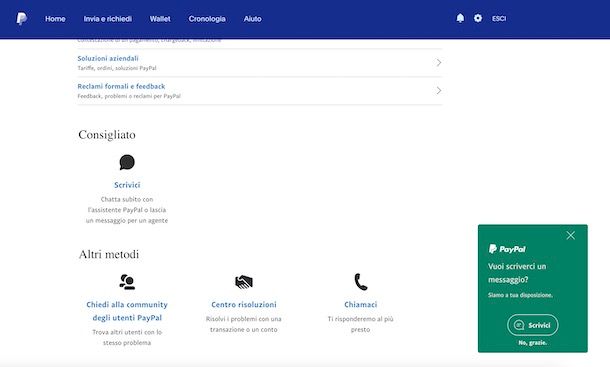Open the Aiuto menu item
The image size is (610, 367).
252,19
